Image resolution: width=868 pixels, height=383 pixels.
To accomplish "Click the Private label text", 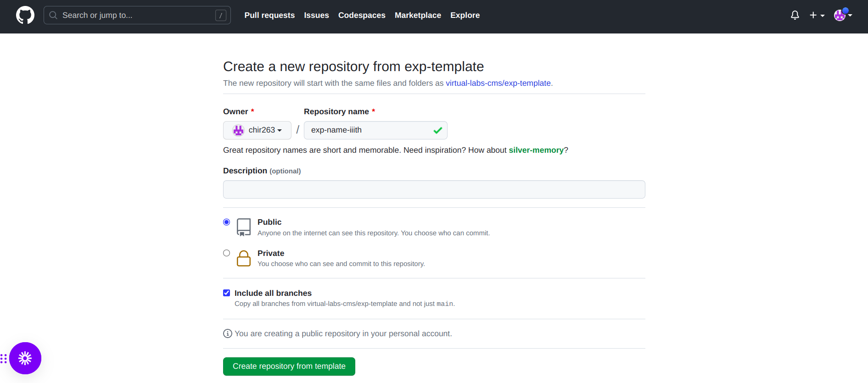I will [x=271, y=253].
